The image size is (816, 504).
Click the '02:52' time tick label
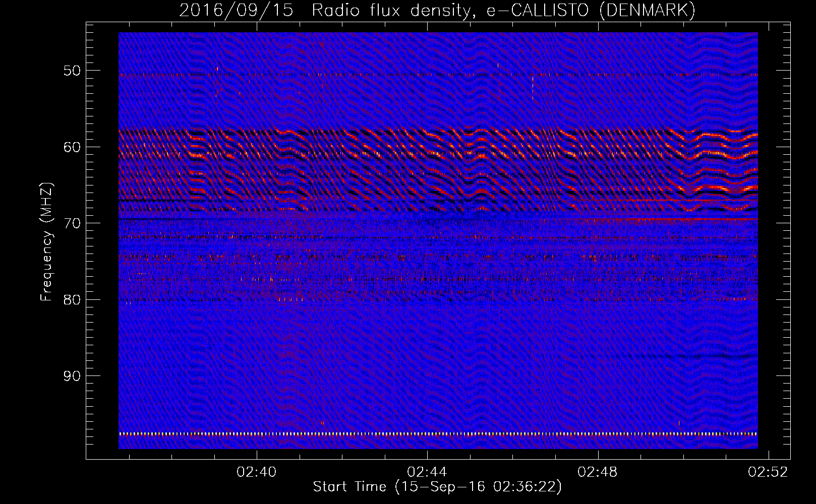768,472
